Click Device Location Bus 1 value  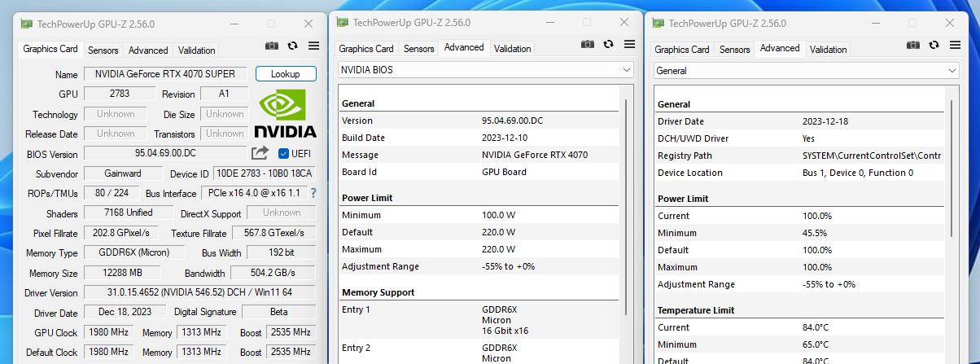tap(858, 173)
